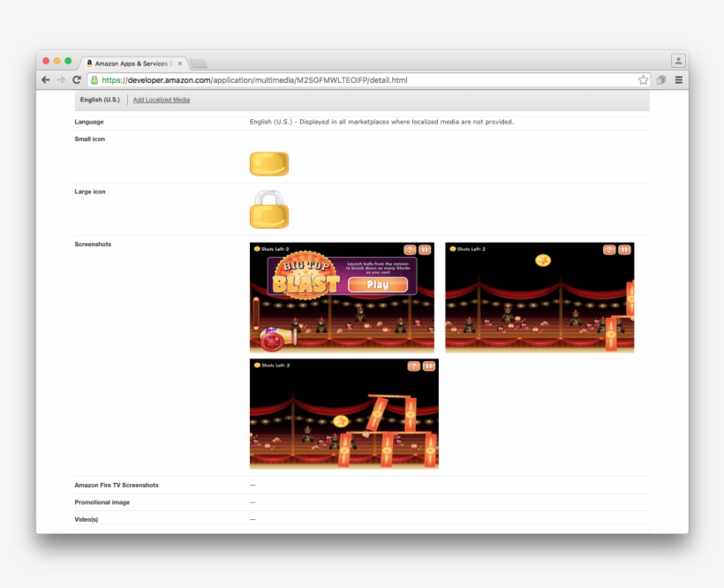Image resolution: width=724 pixels, height=588 pixels.
Task: Open a new tab with the blank tab button
Action: coord(199,64)
